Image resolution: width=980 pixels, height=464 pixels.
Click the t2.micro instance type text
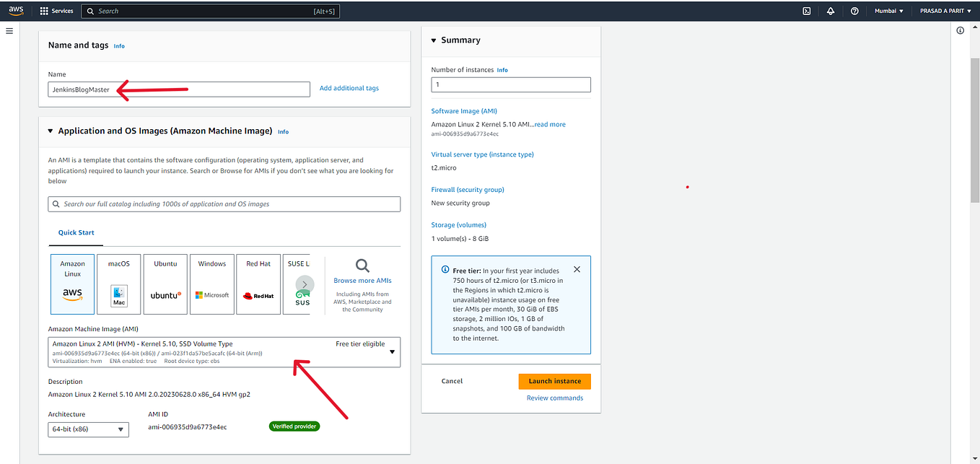[444, 167]
